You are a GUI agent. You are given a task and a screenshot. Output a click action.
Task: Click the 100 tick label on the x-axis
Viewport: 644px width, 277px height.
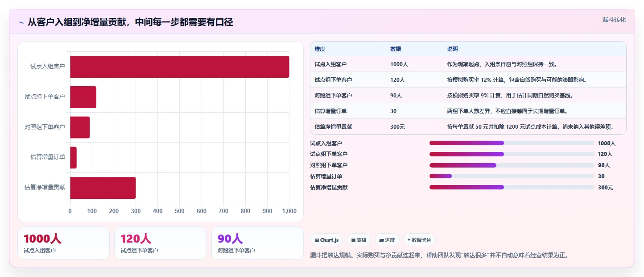(x=92, y=211)
